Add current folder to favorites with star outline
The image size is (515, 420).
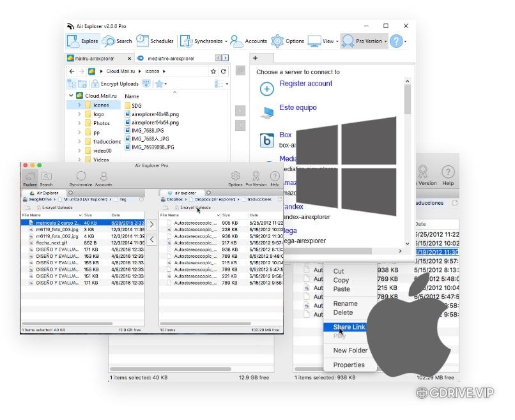(213, 71)
